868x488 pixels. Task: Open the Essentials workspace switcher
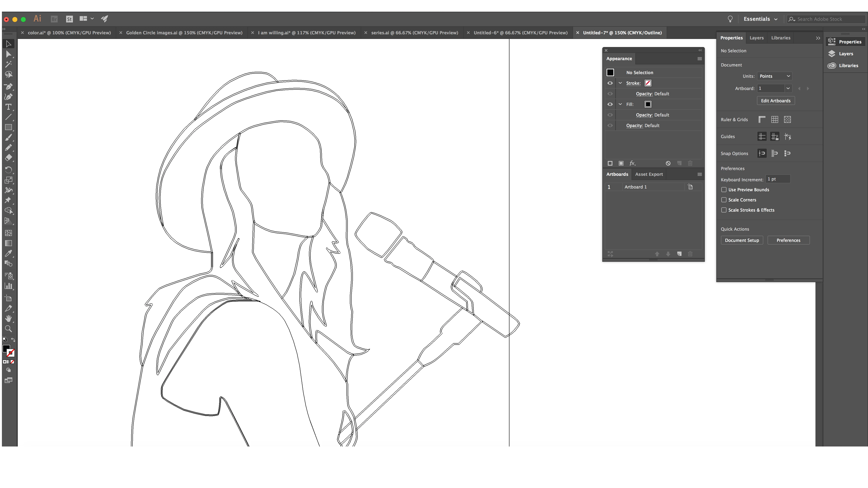760,19
